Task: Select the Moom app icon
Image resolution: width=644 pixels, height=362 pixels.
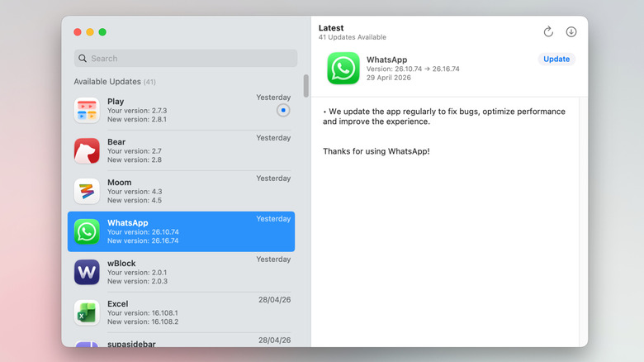Action: 87,191
